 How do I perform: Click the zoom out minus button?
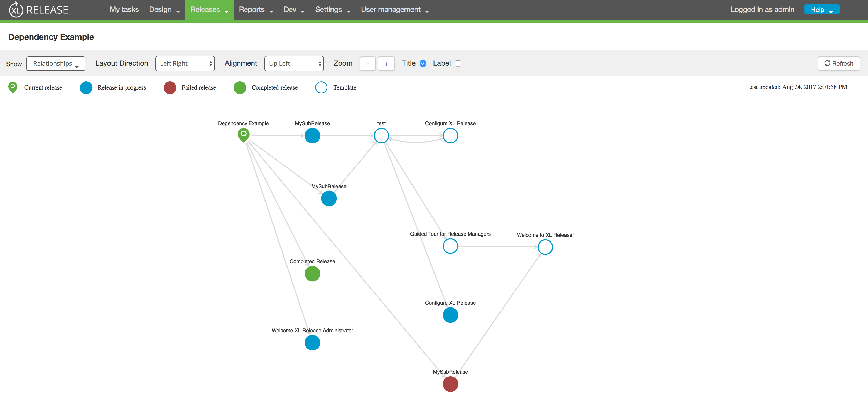coord(367,64)
